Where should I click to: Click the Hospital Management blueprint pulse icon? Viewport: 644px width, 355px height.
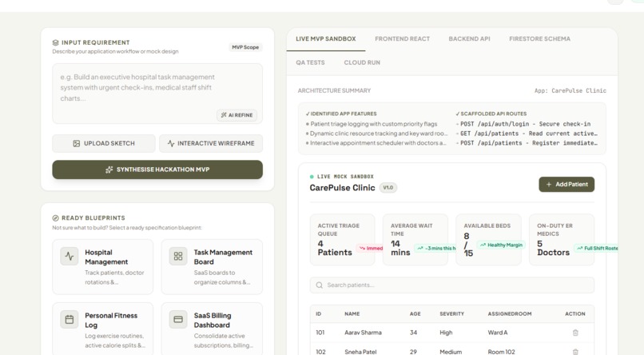pos(69,256)
